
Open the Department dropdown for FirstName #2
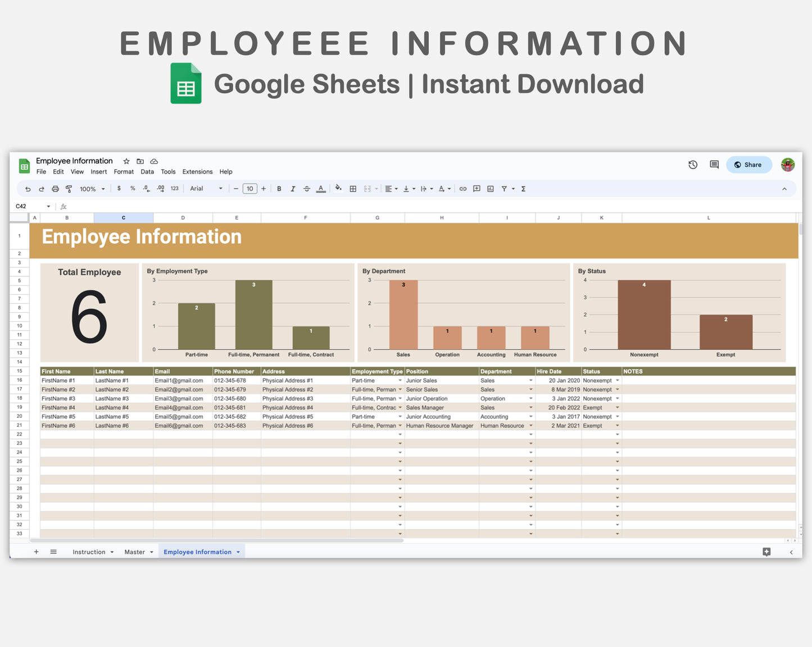(530, 389)
